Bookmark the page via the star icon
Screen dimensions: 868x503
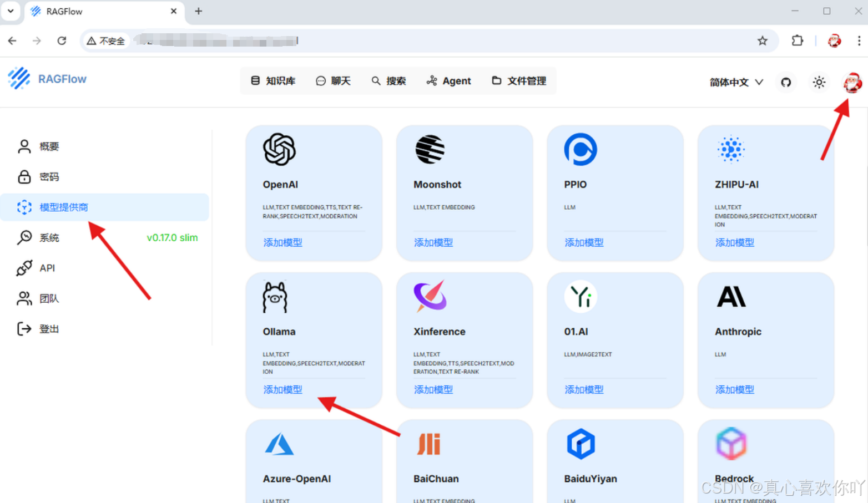[x=763, y=40]
